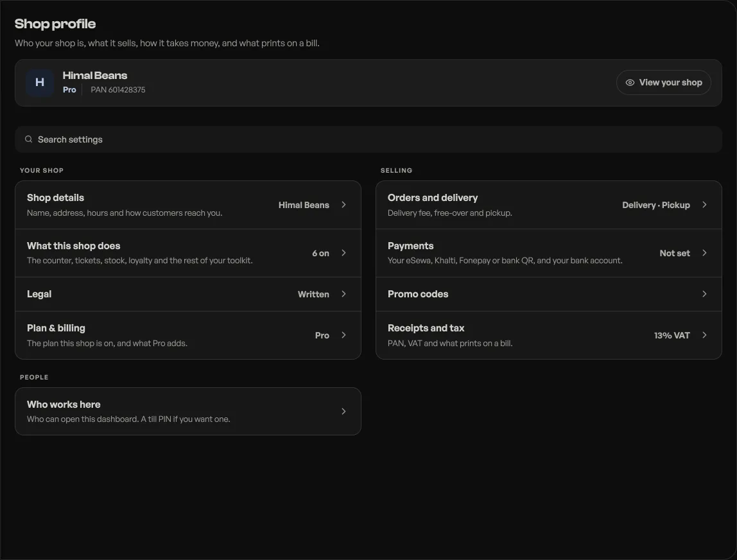Viewport: 737px width, 560px height.
Task: Click chevron on Payments row
Action: pyautogui.click(x=704, y=252)
